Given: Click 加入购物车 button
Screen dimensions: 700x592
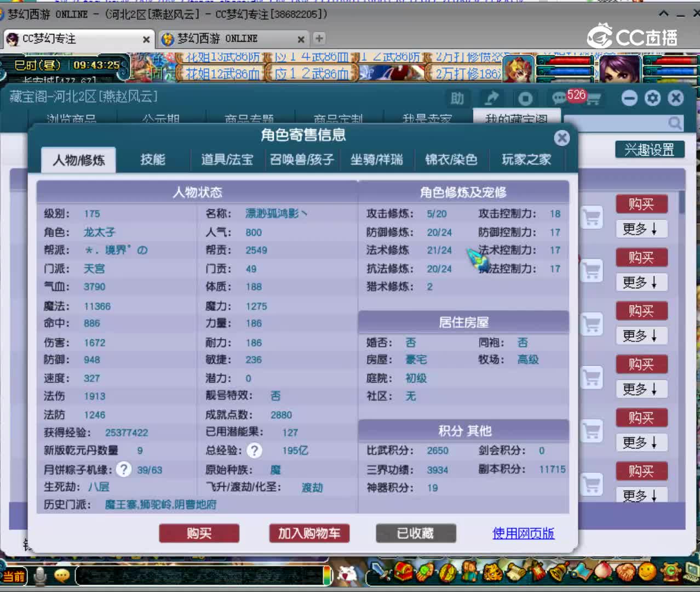Looking at the screenshot, I should (309, 533).
